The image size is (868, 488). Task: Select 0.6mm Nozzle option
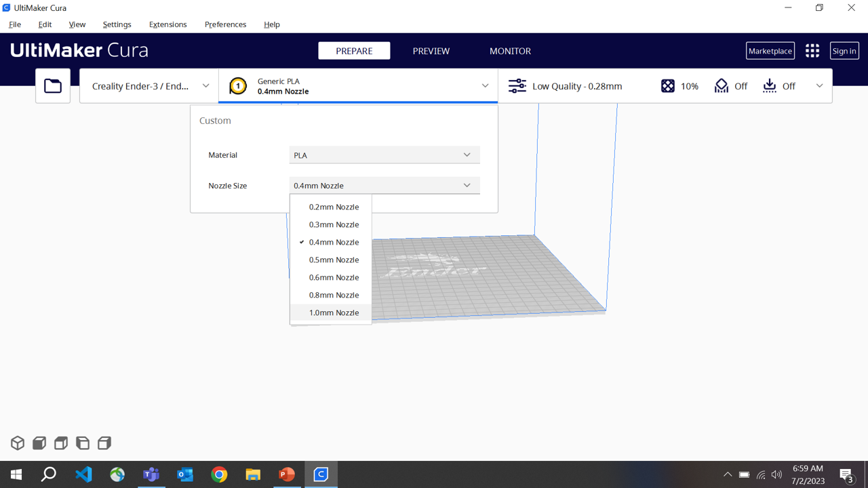331,277
